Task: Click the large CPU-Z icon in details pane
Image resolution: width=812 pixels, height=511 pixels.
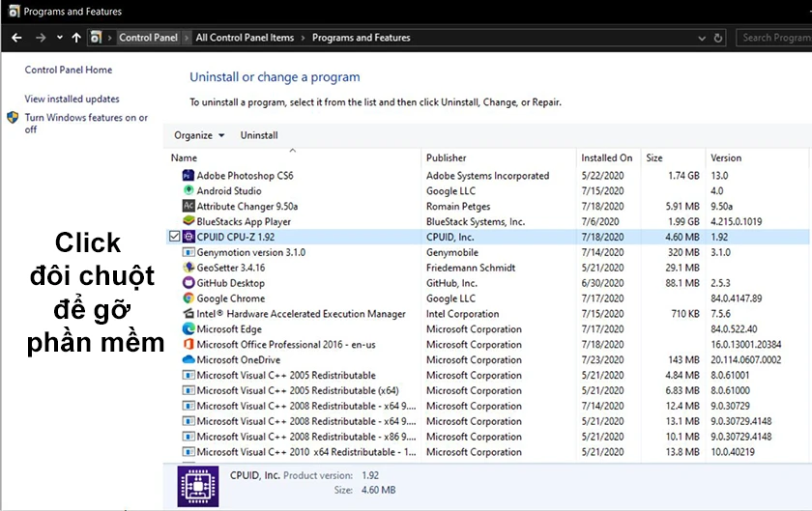Action: click(x=198, y=486)
